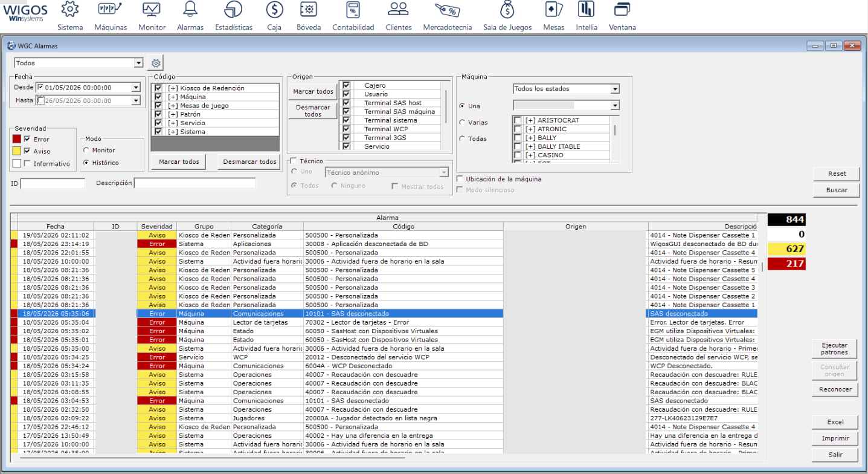The height and width of the screenshot is (474, 868).
Task: Toggle the Aviso severity checkbox
Action: (27, 151)
